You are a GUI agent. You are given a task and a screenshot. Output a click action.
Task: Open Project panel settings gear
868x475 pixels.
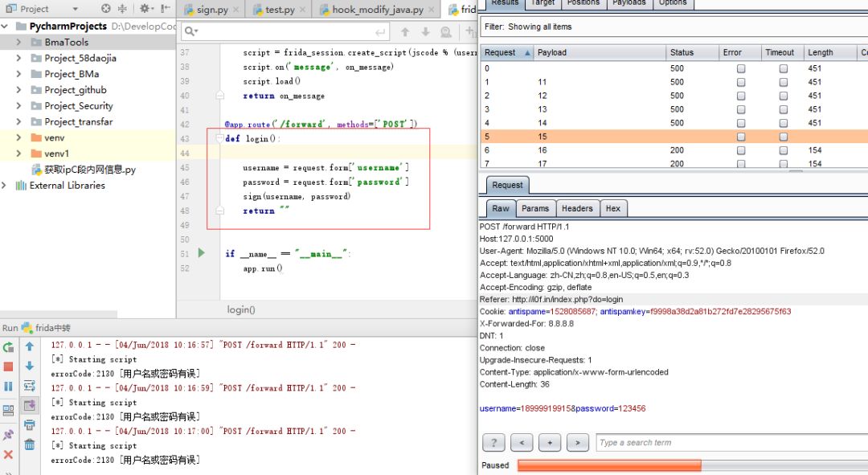pyautogui.click(x=145, y=8)
